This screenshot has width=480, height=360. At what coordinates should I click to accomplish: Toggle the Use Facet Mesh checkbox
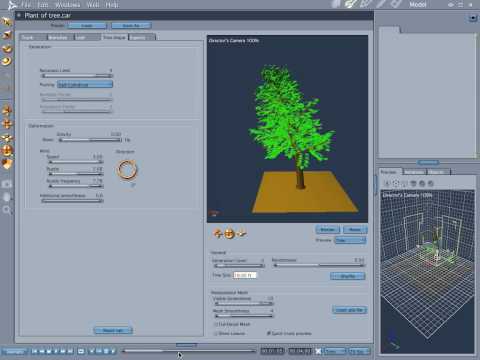tap(215, 324)
